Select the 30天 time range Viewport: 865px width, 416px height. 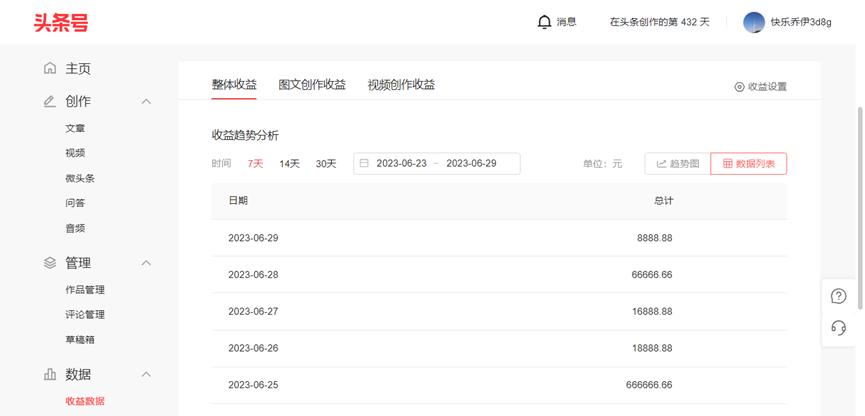[x=326, y=163]
